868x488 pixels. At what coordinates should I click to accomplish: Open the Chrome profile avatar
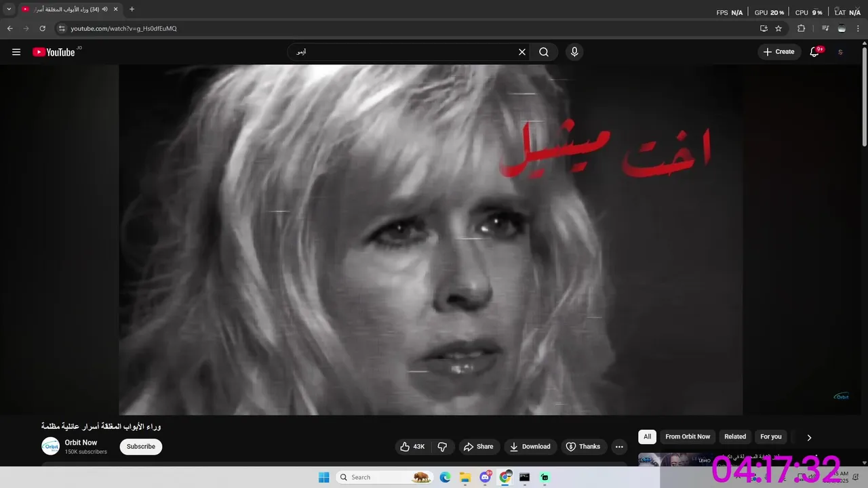[x=842, y=28]
